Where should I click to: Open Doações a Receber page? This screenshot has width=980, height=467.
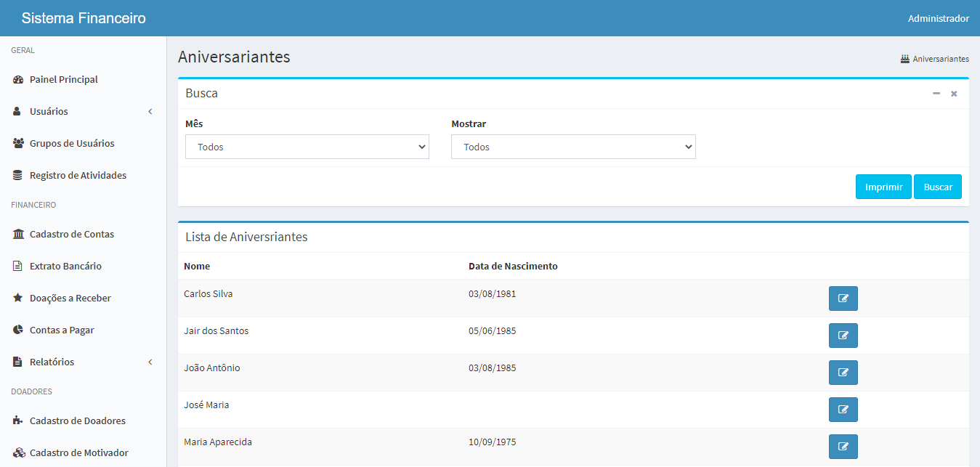(x=70, y=298)
